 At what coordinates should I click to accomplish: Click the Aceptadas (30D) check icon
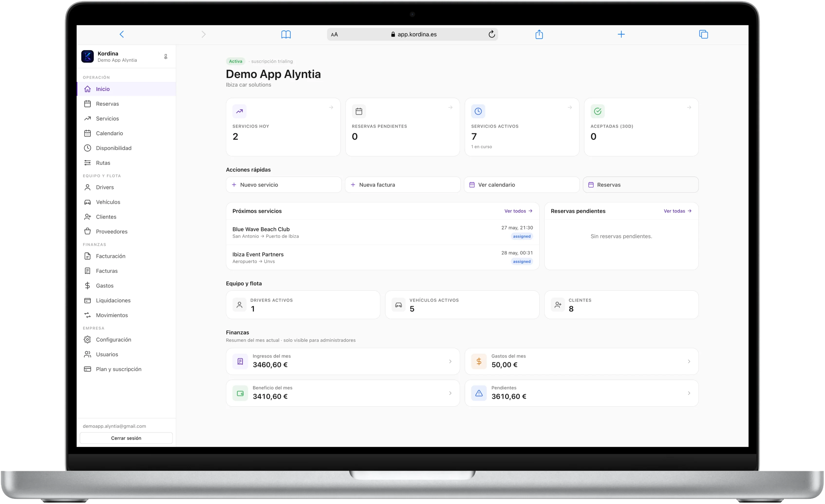598,111
